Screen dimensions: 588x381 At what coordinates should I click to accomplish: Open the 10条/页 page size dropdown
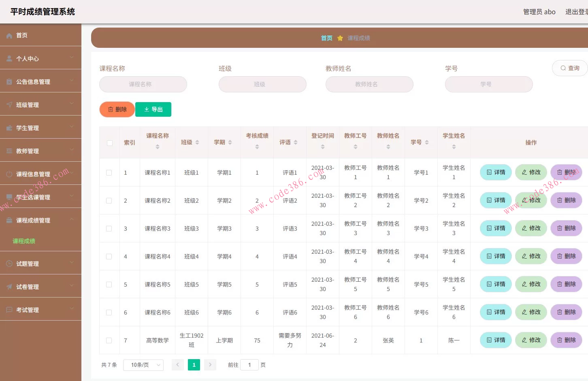click(x=143, y=365)
